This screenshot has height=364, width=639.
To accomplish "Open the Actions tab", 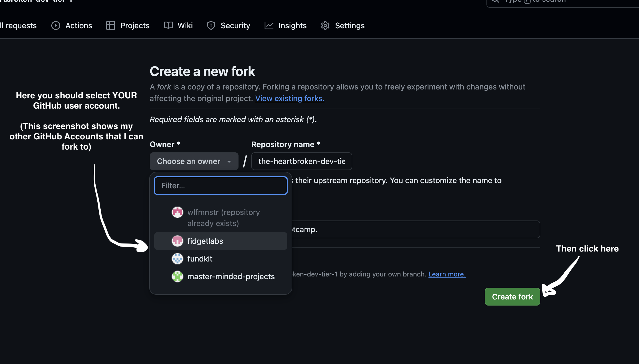I will [x=72, y=25].
